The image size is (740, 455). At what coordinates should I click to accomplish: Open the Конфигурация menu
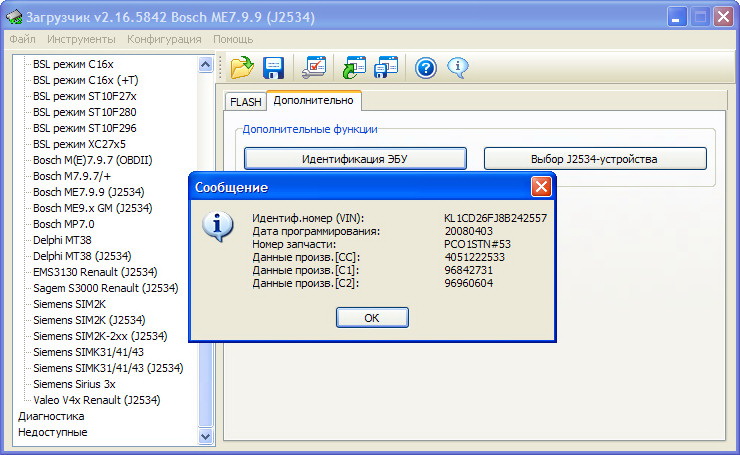coord(164,39)
